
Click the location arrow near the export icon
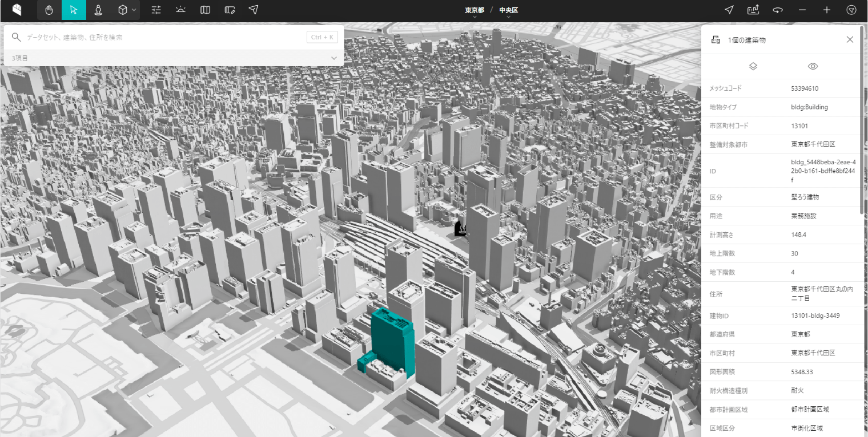(729, 10)
